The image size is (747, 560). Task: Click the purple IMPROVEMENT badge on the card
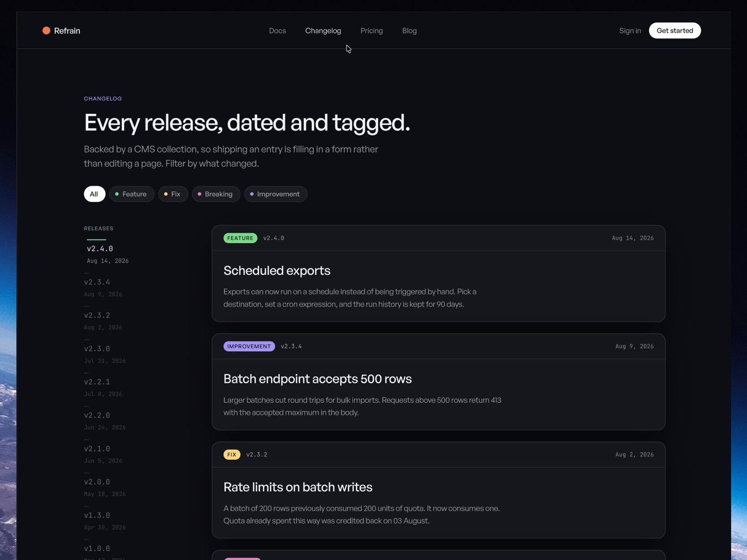pos(249,346)
